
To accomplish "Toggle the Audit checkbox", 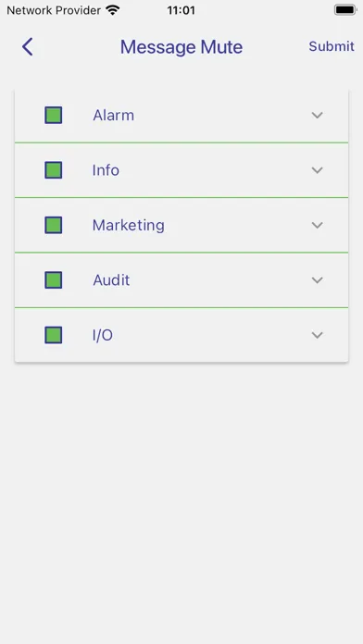I will (x=54, y=280).
